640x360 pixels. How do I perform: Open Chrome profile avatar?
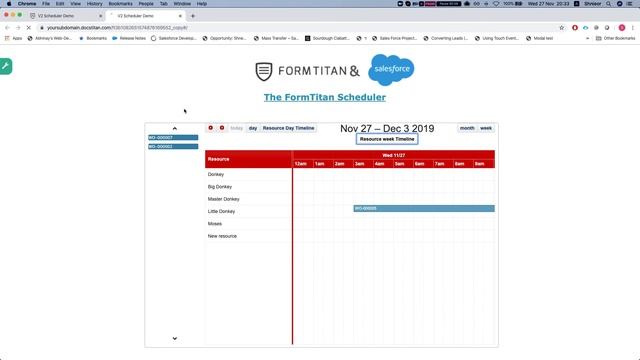622,28
